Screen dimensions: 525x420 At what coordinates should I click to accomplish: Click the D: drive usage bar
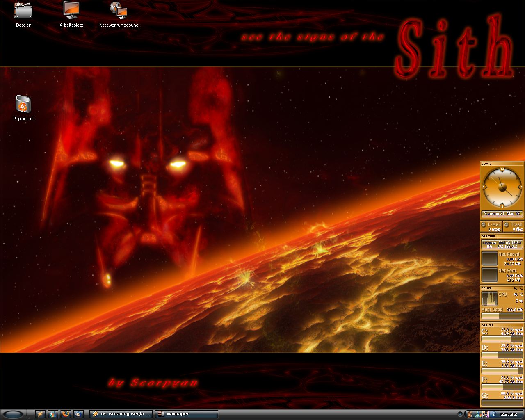click(502, 355)
